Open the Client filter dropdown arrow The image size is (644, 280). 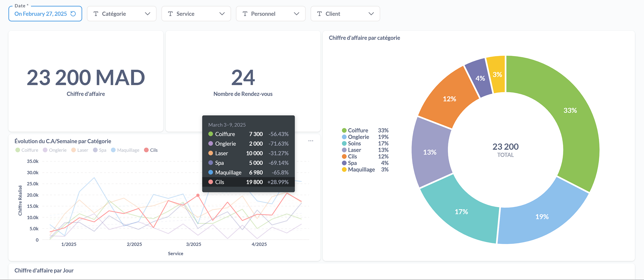click(x=371, y=14)
